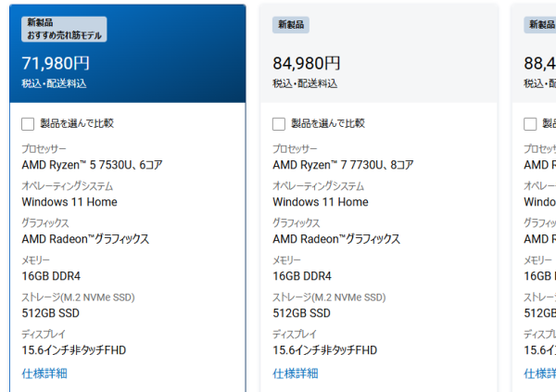This screenshot has width=556, height=392.
Task: Click the プロセッサー label on 71,980円 card
Action: coord(44,148)
